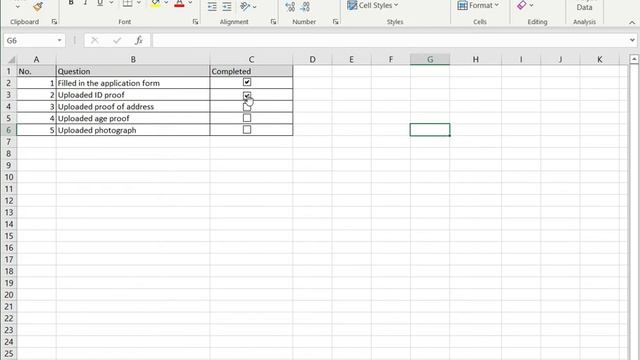The image size is (640, 360).
Task: Open the Cell Styles dropdown
Action: 372,5
